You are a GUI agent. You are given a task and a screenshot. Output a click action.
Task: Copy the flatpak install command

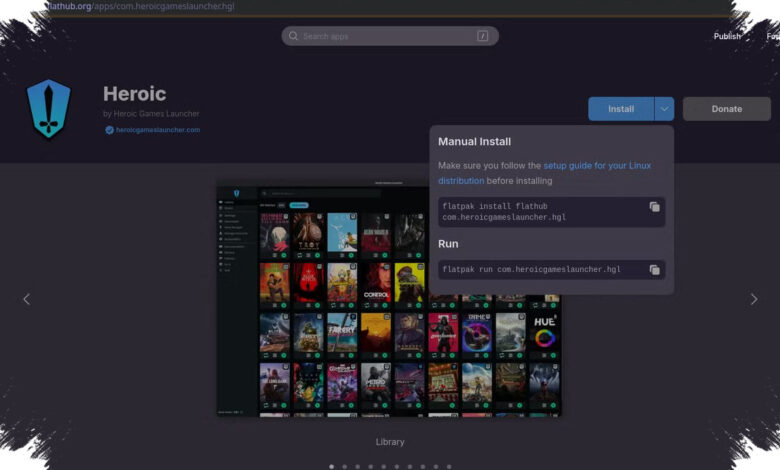pos(655,207)
